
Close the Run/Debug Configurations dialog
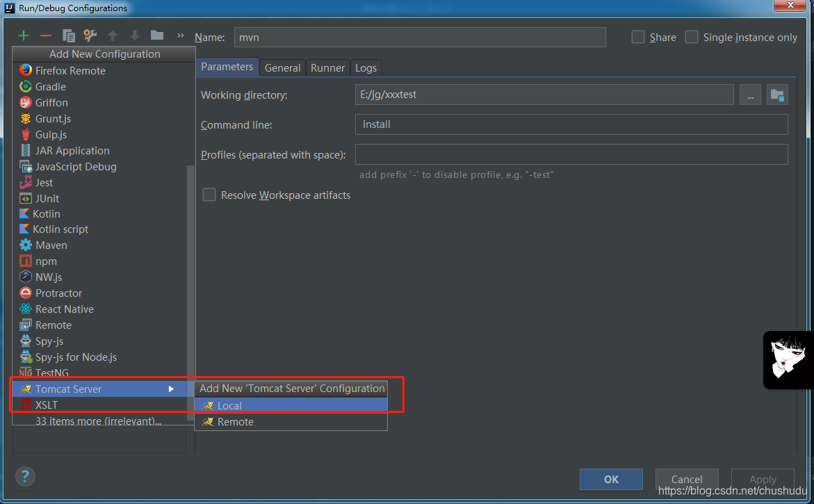coord(790,5)
